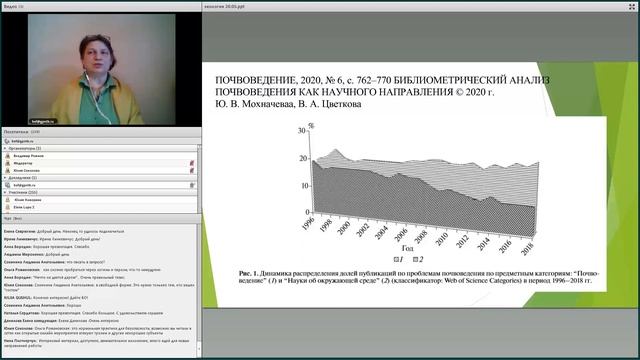This screenshot has height=360, width=640.
Task: Click the Видео panel title
Action: click(x=14, y=7)
